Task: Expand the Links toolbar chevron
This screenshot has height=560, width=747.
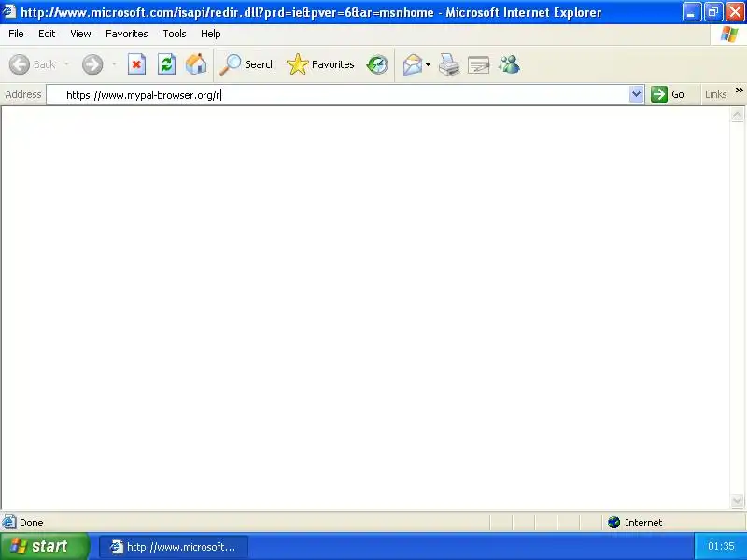Action: [x=739, y=90]
